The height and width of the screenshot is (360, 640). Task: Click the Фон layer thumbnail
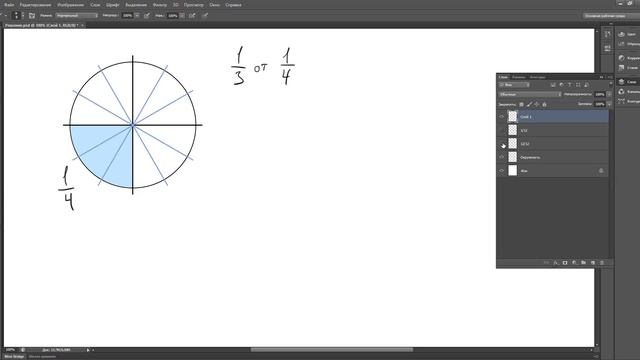pos(513,171)
